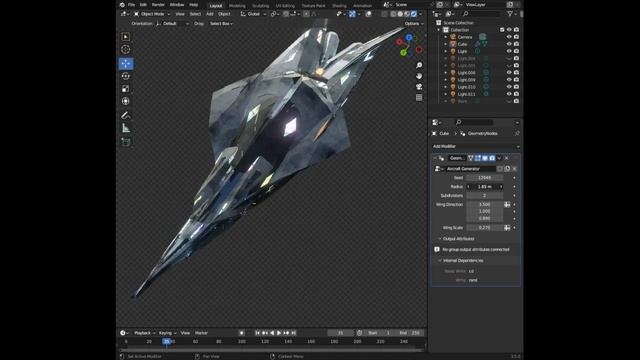Select solid viewport shading mode
This screenshot has height=360, width=640.
click(x=400, y=14)
